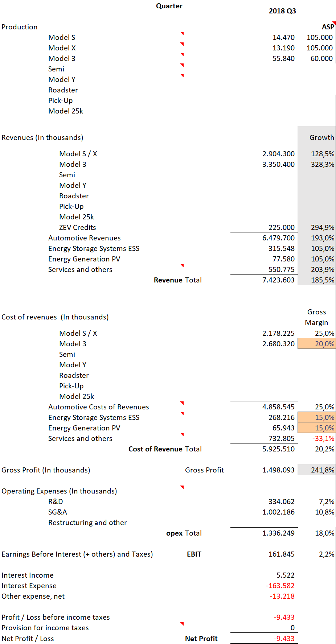Select orange-highlighted Model 3 margin 20,0%
Viewport: 336px width, 644px height.
(317, 344)
